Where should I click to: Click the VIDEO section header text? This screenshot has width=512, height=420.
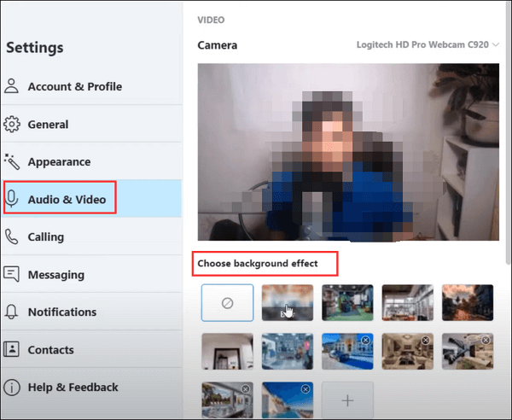coord(211,20)
